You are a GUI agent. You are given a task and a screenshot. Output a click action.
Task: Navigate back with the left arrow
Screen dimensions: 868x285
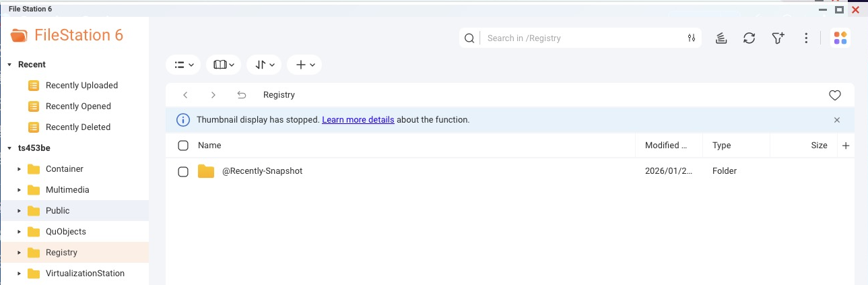coord(185,95)
